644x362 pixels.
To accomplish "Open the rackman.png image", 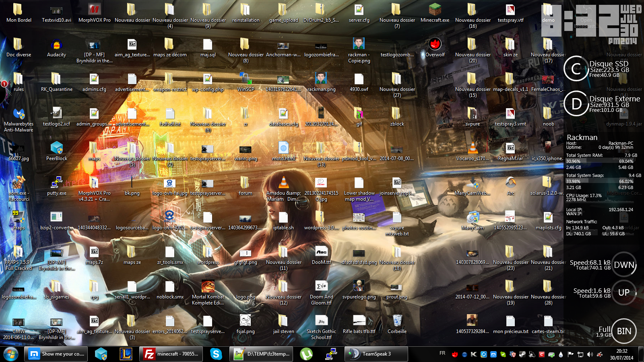I will [x=321, y=82].
